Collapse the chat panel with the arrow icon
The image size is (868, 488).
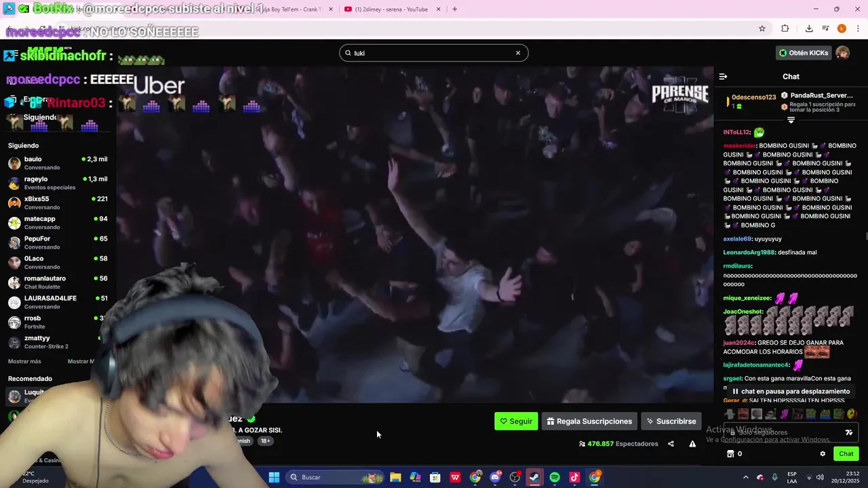pos(723,77)
